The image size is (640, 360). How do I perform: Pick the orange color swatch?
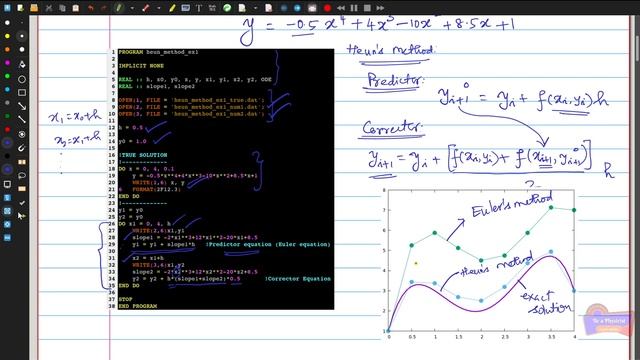(x=7, y=49)
